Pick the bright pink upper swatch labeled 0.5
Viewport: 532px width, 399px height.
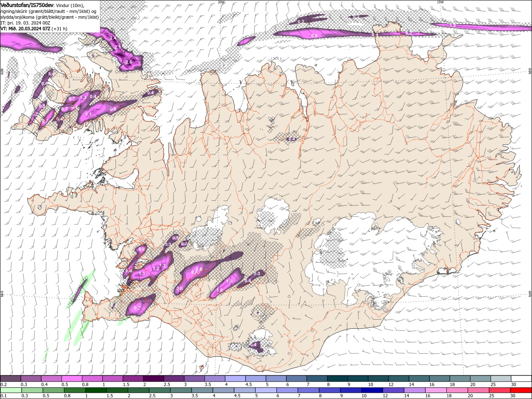(x=72, y=379)
